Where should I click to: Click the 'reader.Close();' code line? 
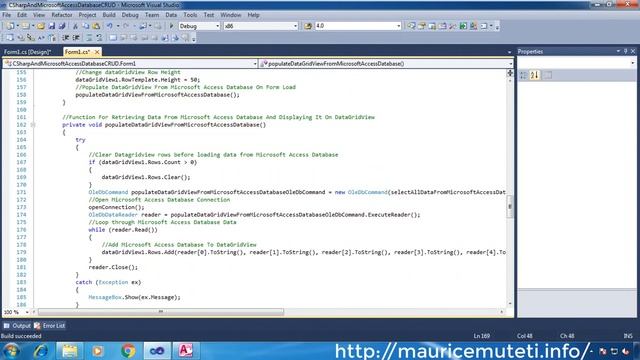[113, 267]
